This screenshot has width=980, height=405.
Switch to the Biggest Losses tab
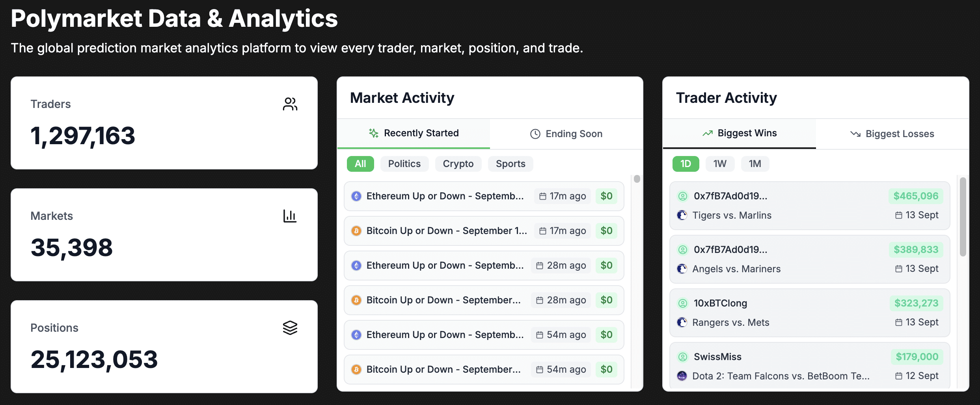click(x=892, y=134)
